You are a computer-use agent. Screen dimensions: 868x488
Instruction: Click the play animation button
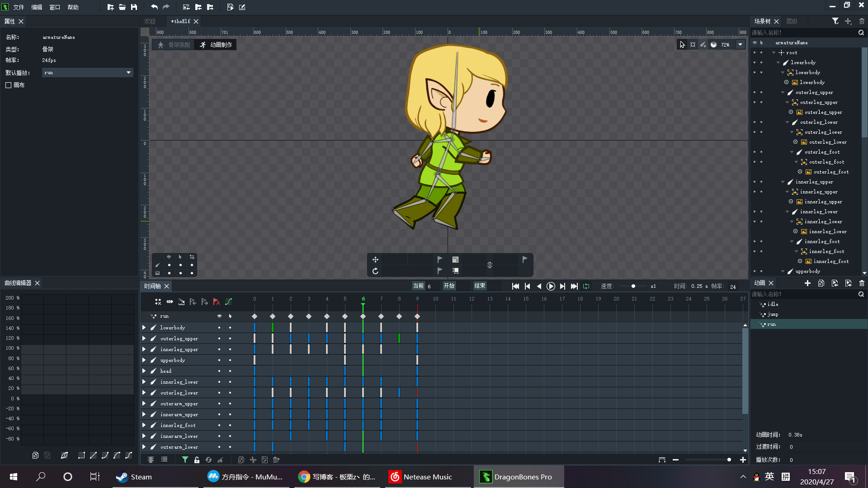(551, 286)
